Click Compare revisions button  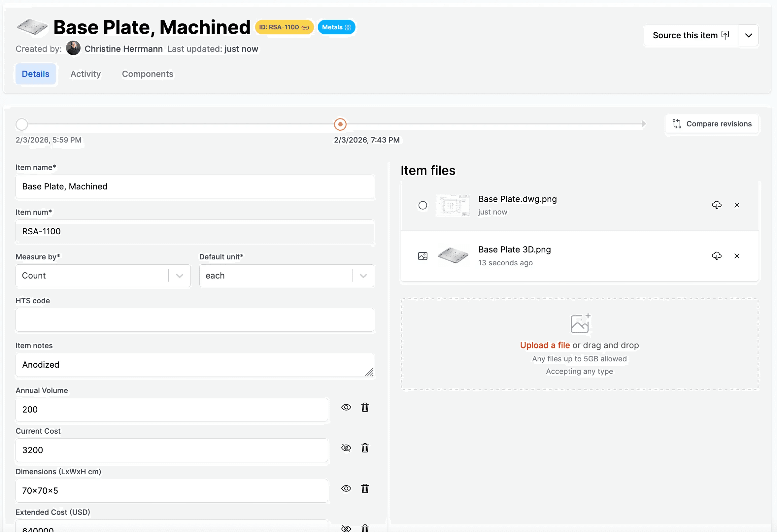tap(712, 124)
